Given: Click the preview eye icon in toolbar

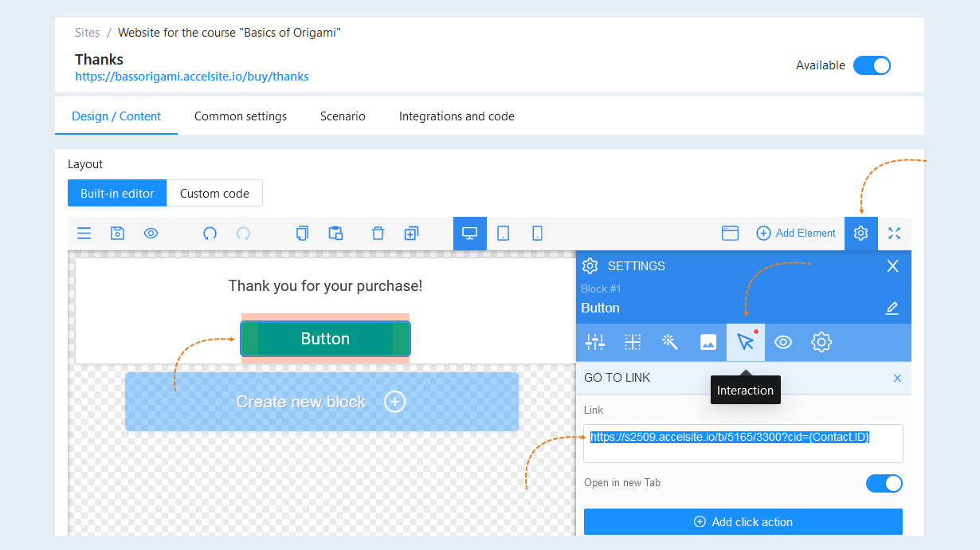Looking at the screenshot, I should (151, 234).
